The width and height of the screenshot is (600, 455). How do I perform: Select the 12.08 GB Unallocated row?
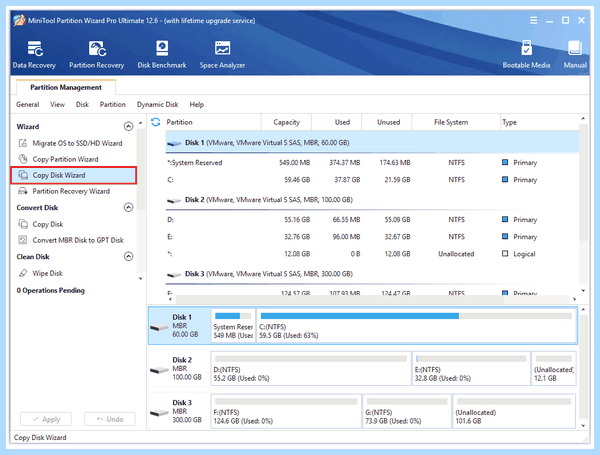tap(372, 254)
